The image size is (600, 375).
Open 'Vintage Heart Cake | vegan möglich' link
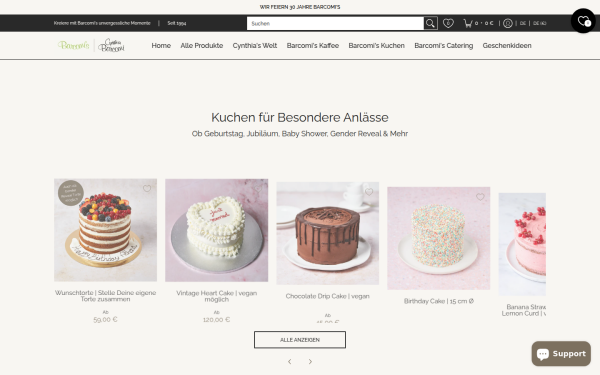(x=217, y=296)
